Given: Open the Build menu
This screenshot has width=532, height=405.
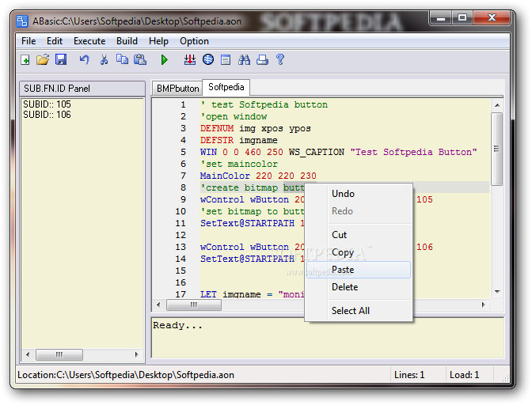Looking at the screenshot, I should pyautogui.click(x=127, y=41).
